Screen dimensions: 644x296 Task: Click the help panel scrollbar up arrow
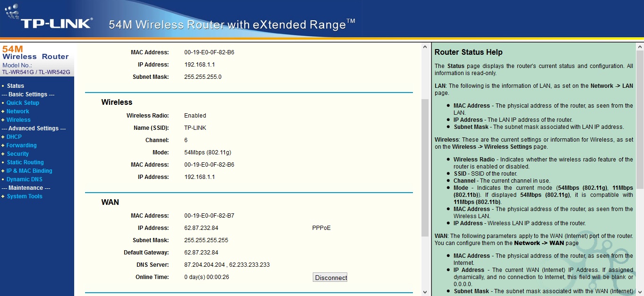(x=640, y=47)
